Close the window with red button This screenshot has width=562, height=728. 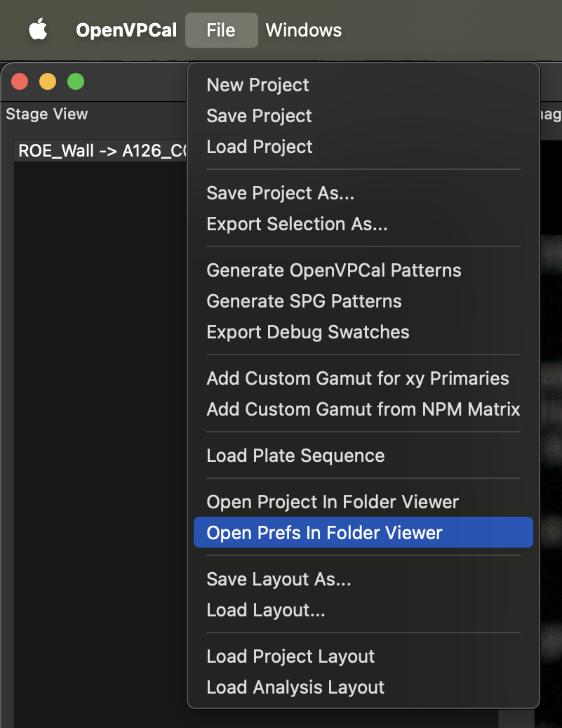click(x=20, y=81)
